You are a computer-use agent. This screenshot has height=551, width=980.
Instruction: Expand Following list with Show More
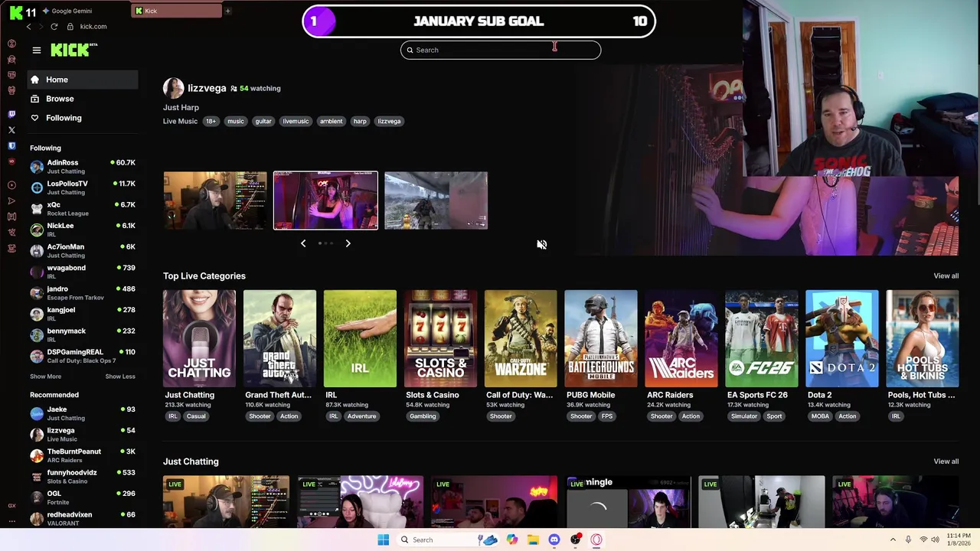tap(45, 377)
